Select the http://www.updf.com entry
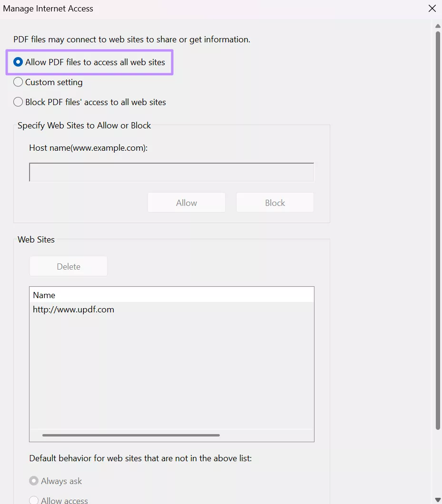 pos(73,309)
